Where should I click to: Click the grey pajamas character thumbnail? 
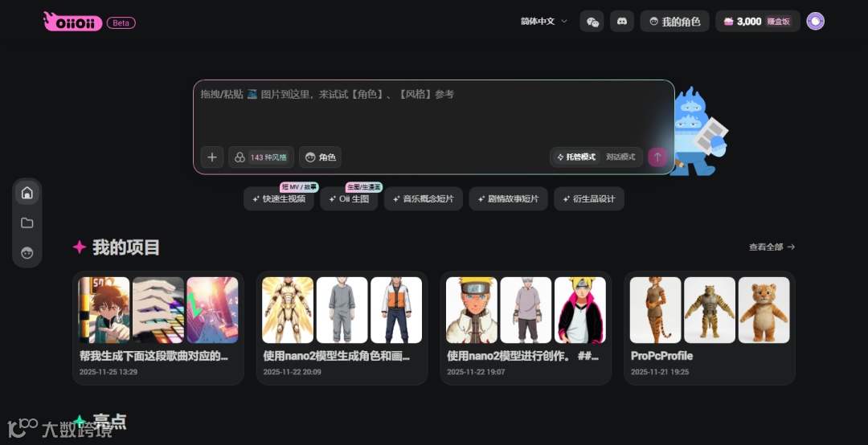(342, 310)
